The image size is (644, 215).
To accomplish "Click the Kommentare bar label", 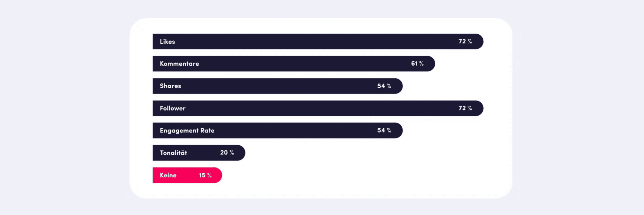I will coord(179,64).
